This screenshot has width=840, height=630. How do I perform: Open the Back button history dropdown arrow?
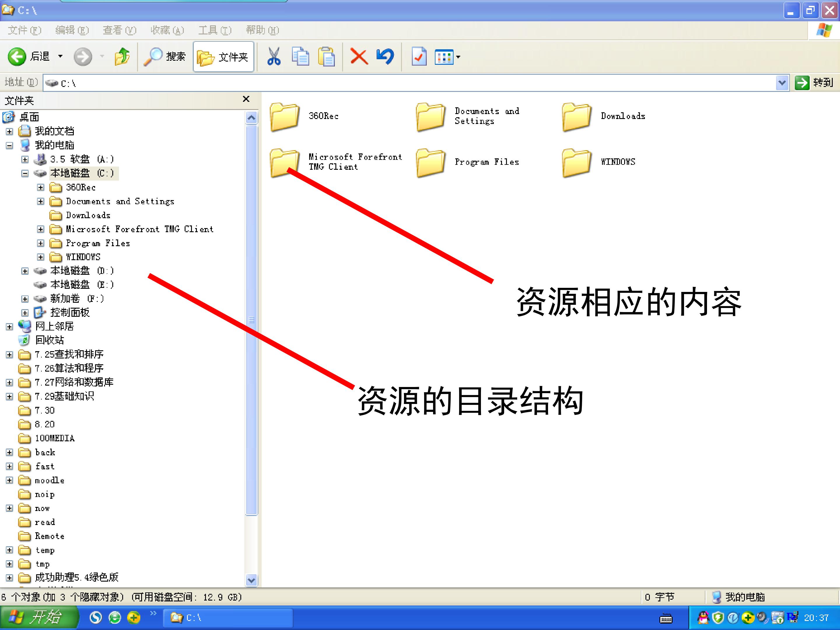coord(60,57)
